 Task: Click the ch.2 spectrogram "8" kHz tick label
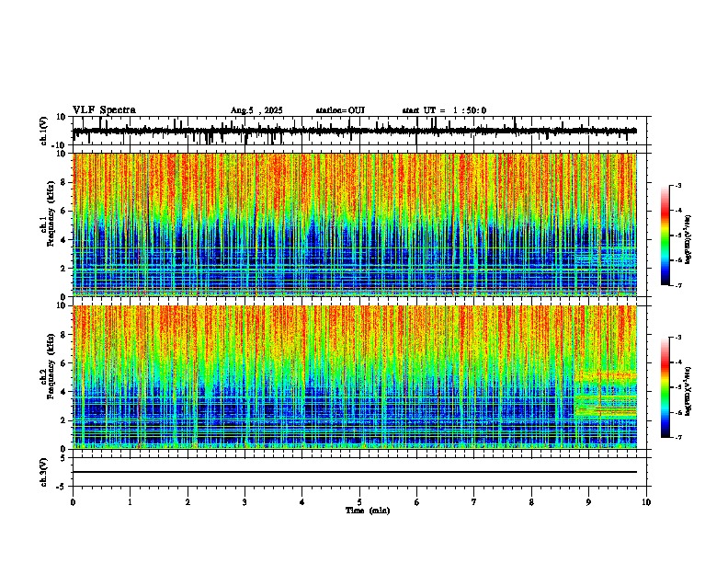[63, 335]
